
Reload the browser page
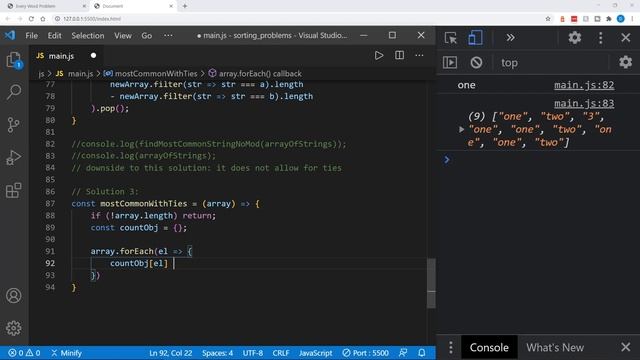coord(31,19)
